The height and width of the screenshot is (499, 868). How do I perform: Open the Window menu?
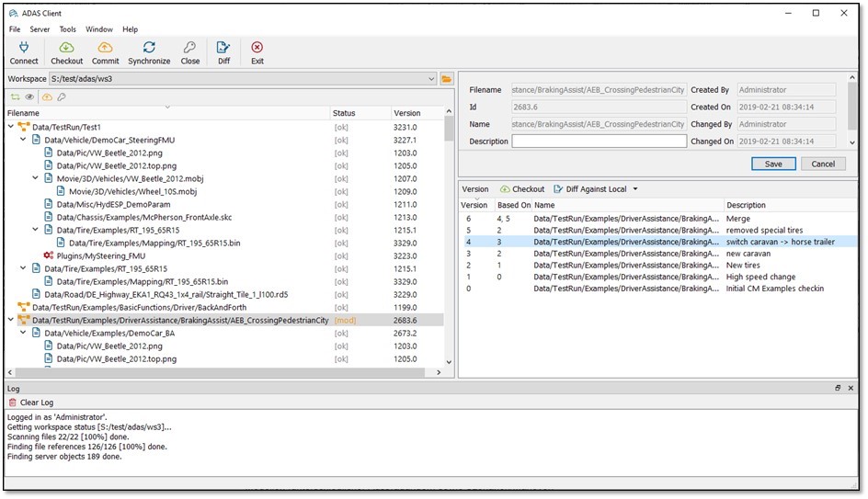[x=99, y=29]
